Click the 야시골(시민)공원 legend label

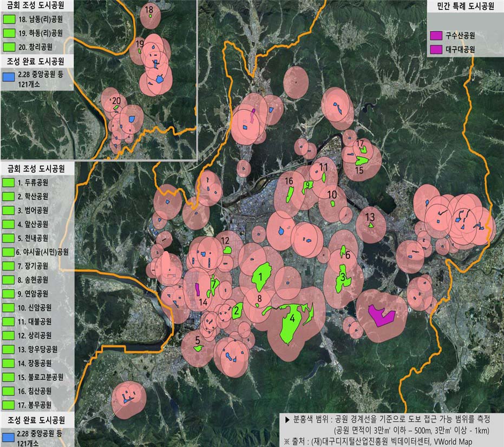43,251
